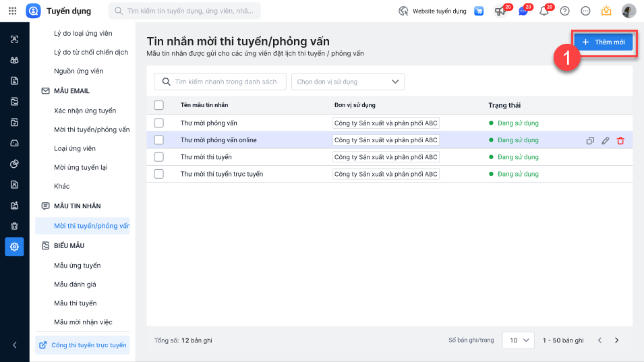Select 'Mẫu ứng tuyển' under Biểu mẫu
This screenshot has height=362, width=644.
tap(78, 266)
